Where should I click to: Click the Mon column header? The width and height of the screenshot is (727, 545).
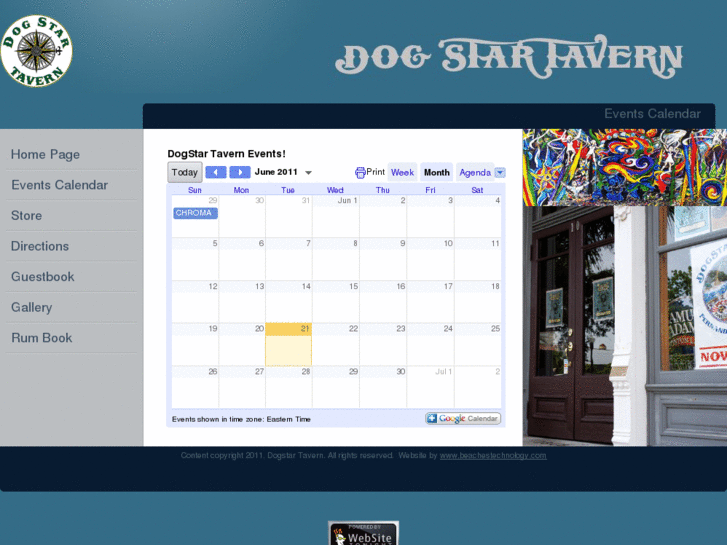pyautogui.click(x=241, y=190)
